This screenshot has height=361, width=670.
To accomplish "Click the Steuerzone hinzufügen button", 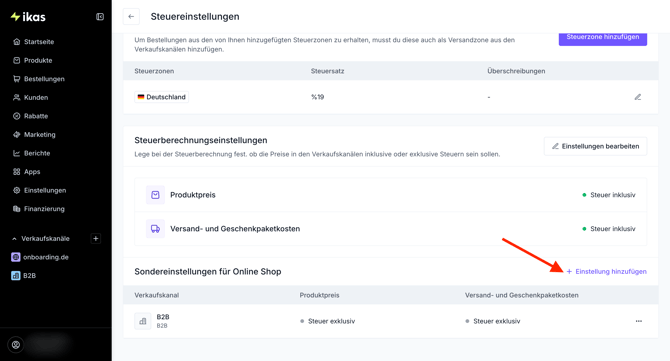I will click(602, 38).
